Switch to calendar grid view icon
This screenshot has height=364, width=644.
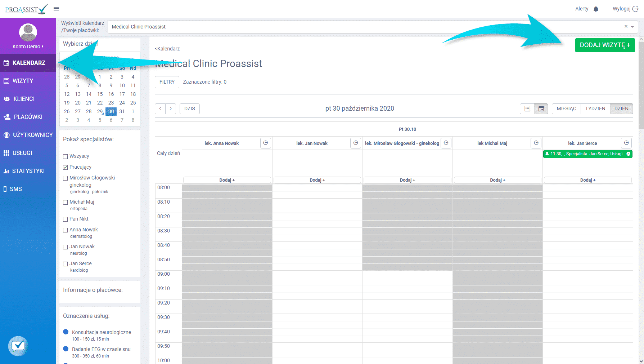(541, 108)
